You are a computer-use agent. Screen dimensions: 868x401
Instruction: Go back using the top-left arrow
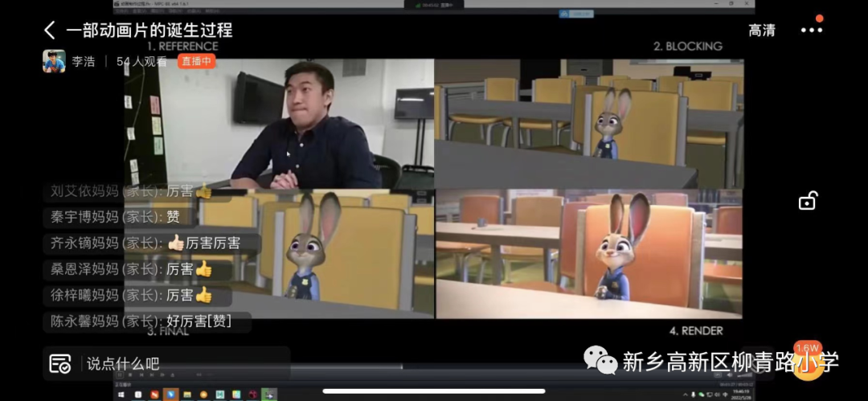point(50,30)
